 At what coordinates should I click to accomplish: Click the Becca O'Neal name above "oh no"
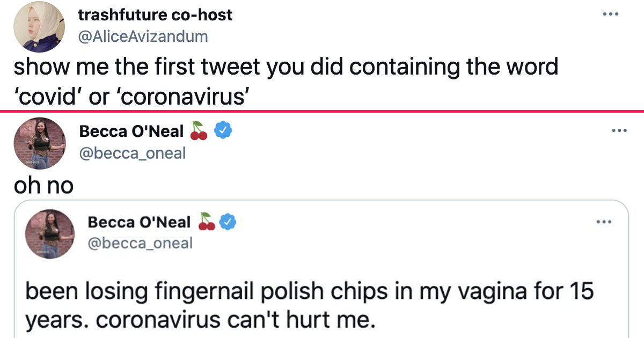pos(131,130)
